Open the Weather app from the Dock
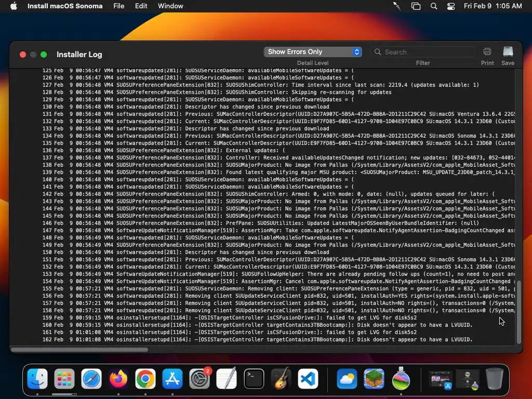This screenshot has width=532, height=399. tap(347, 379)
